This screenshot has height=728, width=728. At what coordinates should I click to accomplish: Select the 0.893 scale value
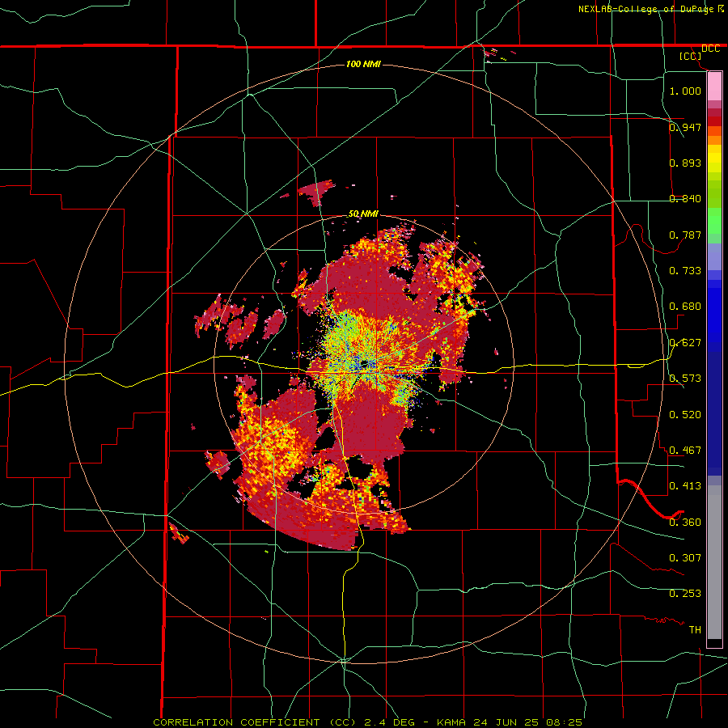[685, 163]
